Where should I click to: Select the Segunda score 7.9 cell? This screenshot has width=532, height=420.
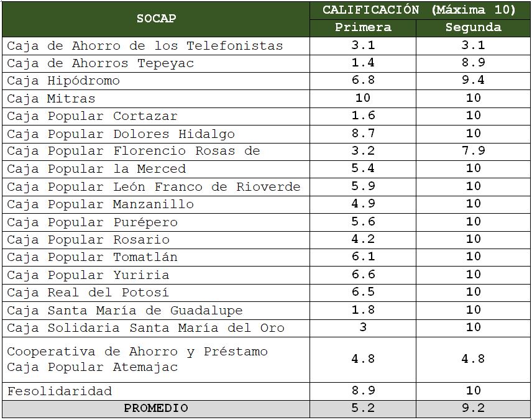(x=473, y=151)
